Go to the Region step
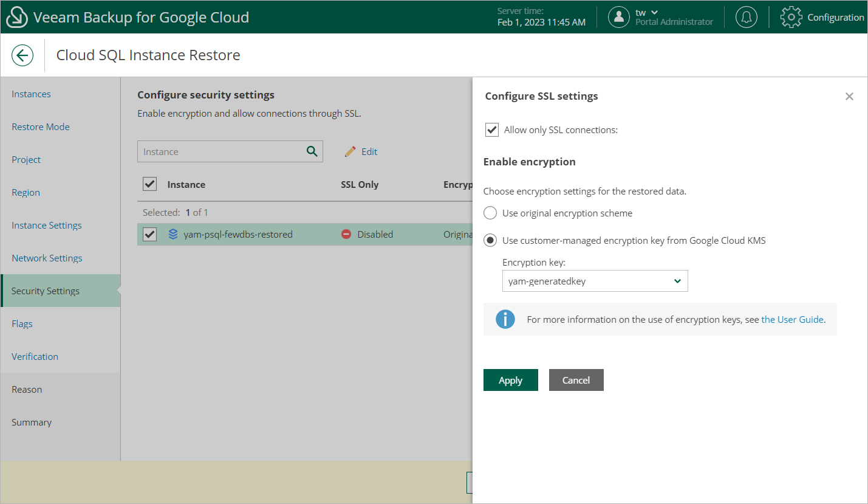 click(26, 193)
